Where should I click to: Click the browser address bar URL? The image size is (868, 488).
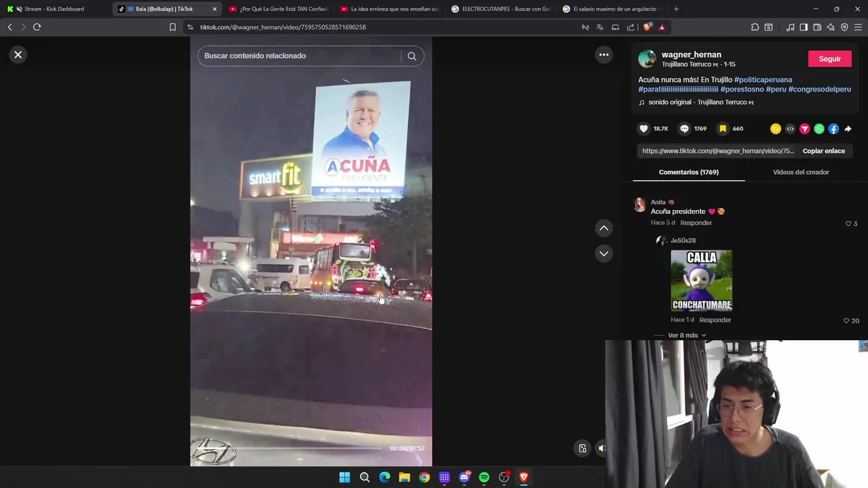(283, 27)
